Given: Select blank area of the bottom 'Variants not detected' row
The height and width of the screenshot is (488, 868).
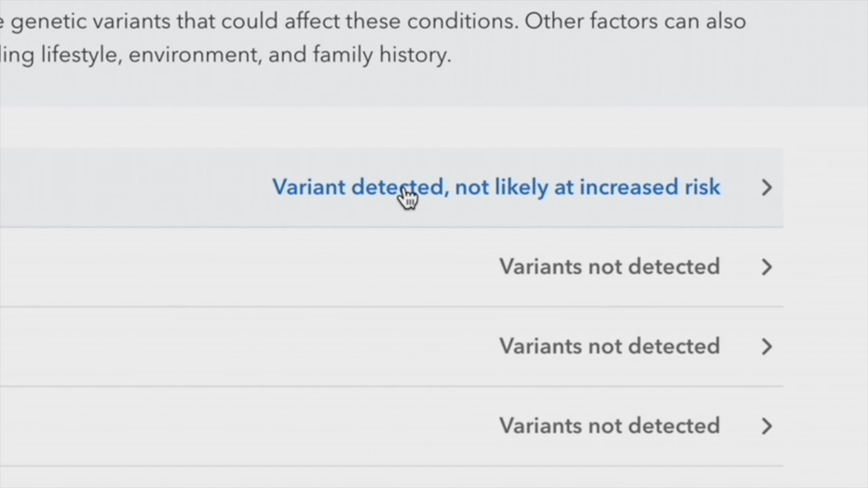Looking at the screenshot, I should [x=244, y=427].
